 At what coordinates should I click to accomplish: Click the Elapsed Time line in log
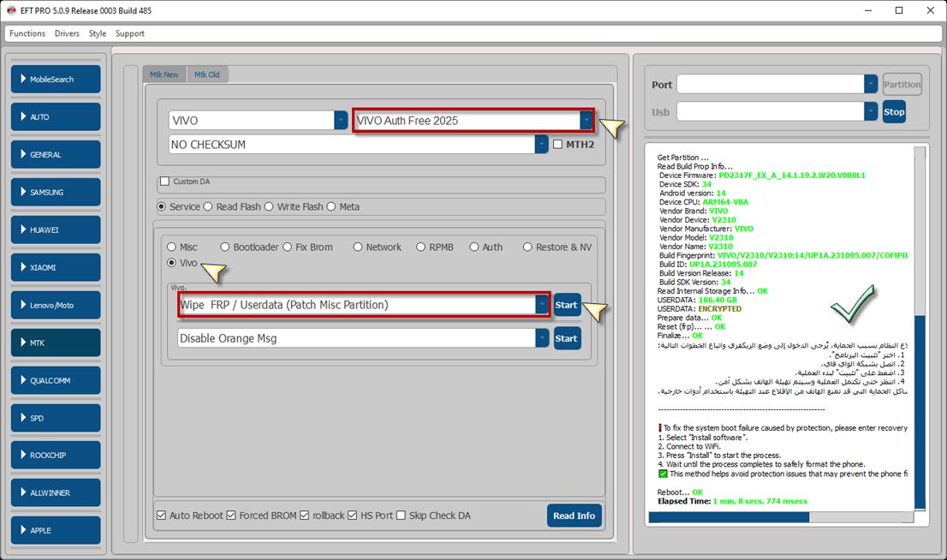pos(732,501)
